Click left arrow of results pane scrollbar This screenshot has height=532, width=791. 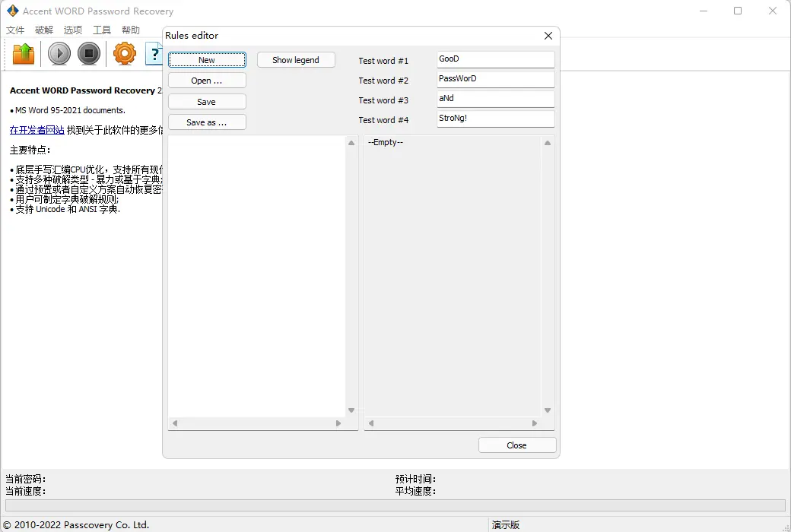click(x=371, y=423)
